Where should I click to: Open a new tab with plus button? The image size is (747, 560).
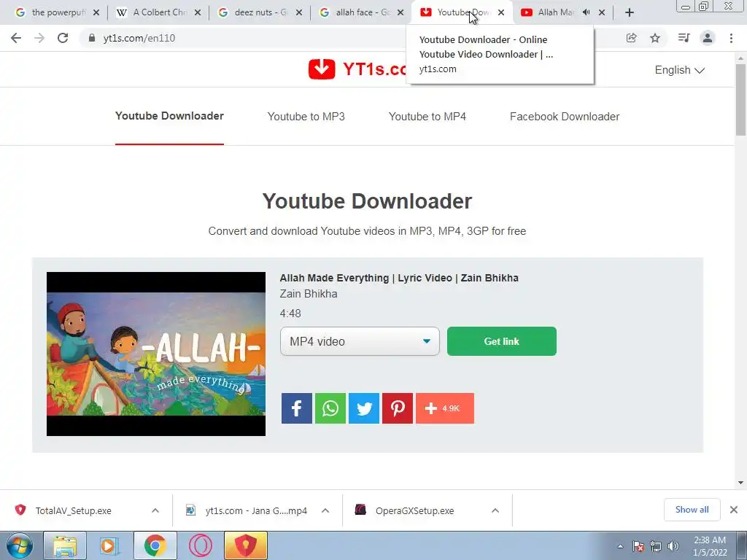tap(630, 12)
